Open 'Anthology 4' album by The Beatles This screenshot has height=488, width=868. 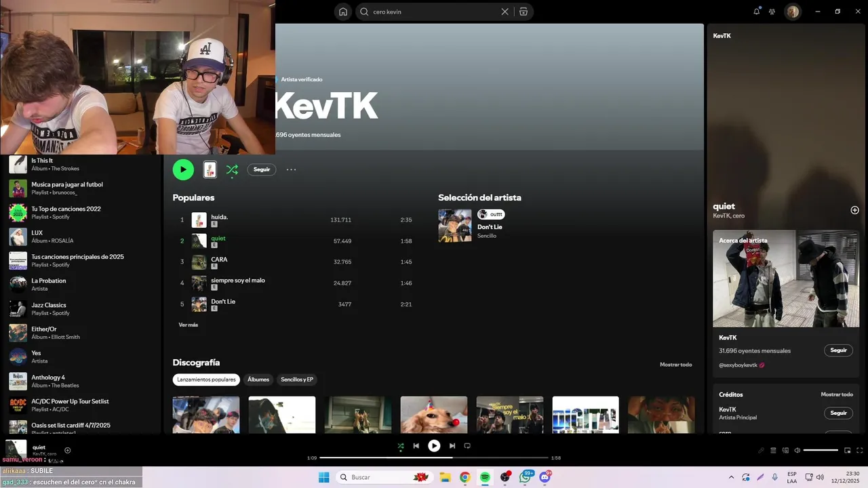[81, 381]
